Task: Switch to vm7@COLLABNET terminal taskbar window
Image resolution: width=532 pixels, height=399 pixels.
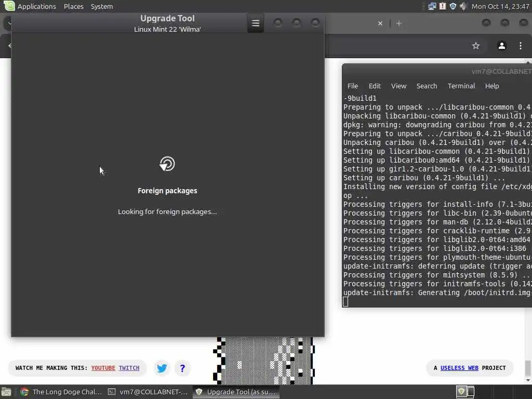Action: pyautogui.click(x=148, y=392)
